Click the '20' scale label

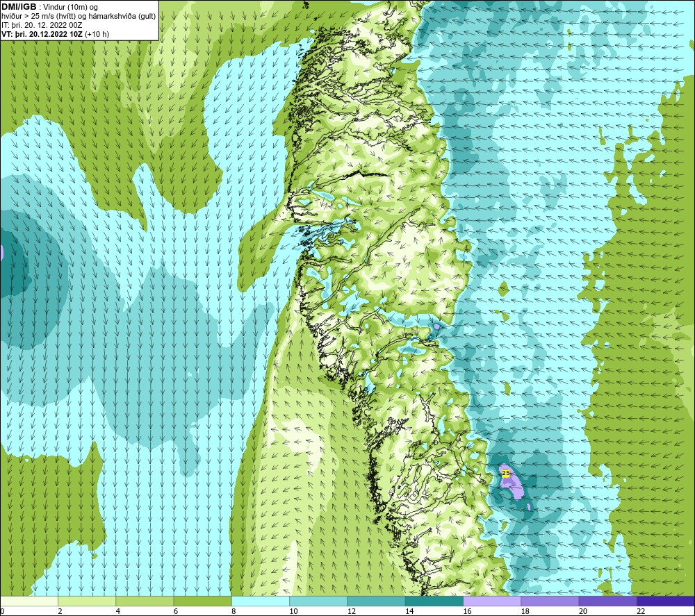tap(583, 611)
